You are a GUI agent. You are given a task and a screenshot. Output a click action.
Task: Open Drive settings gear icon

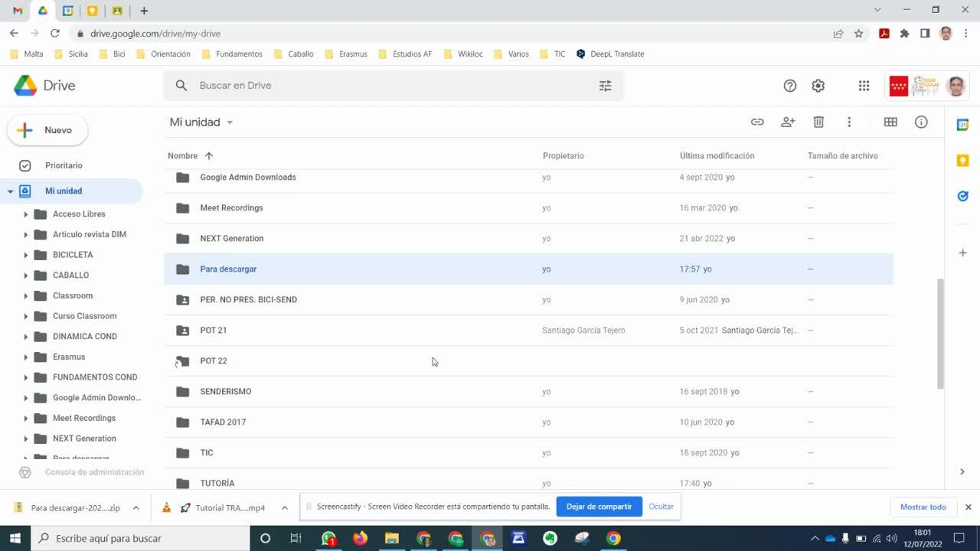tap(818, 86)
